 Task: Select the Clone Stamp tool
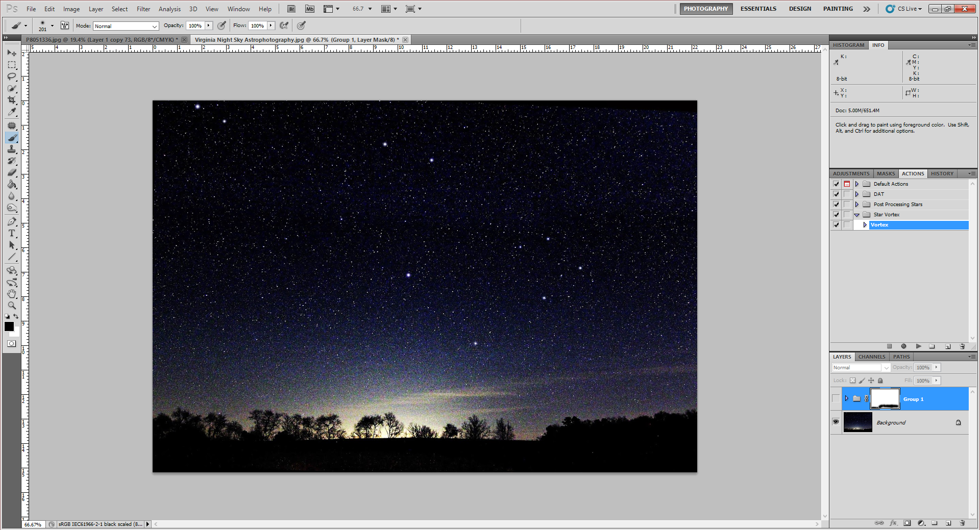coord(12,149)
